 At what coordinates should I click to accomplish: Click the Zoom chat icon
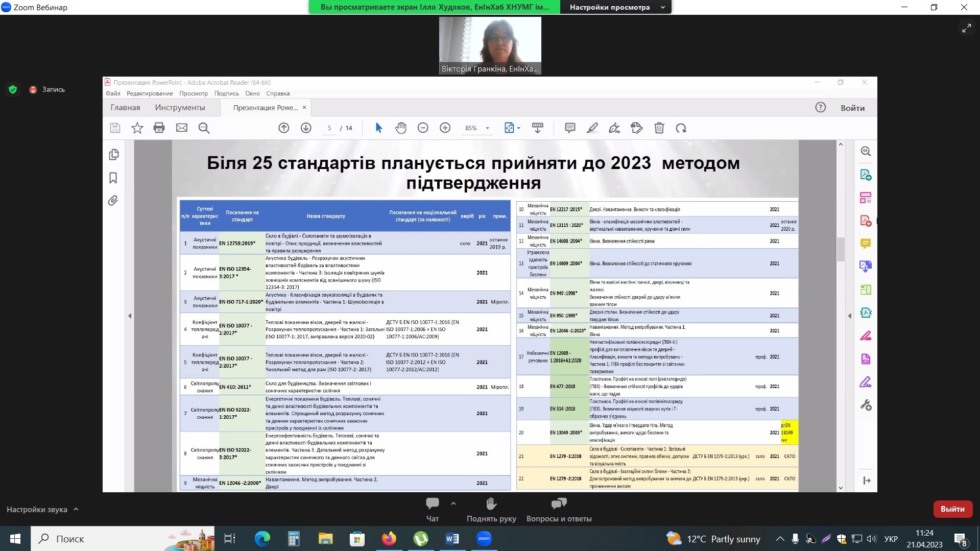coord(432,504)
